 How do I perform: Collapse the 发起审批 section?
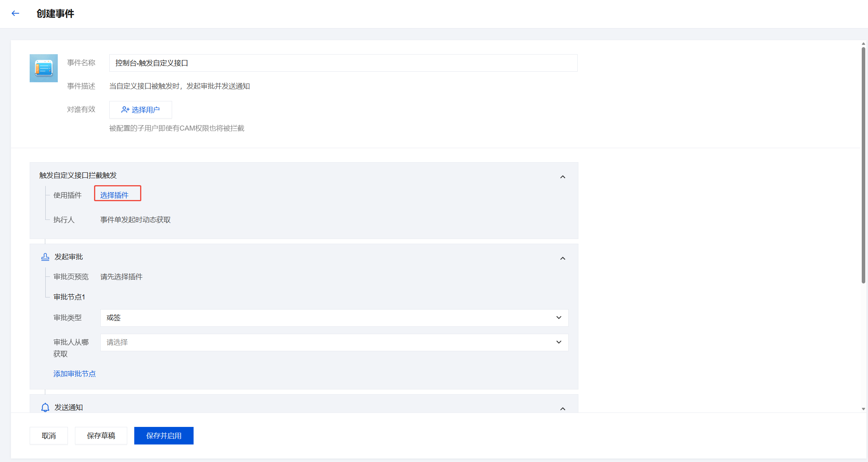coord(562,258)
